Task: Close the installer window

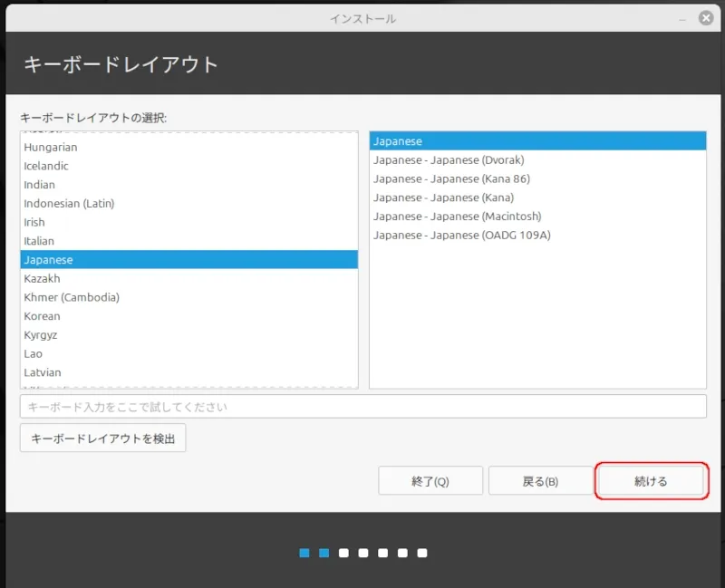Action: point(705,18)
